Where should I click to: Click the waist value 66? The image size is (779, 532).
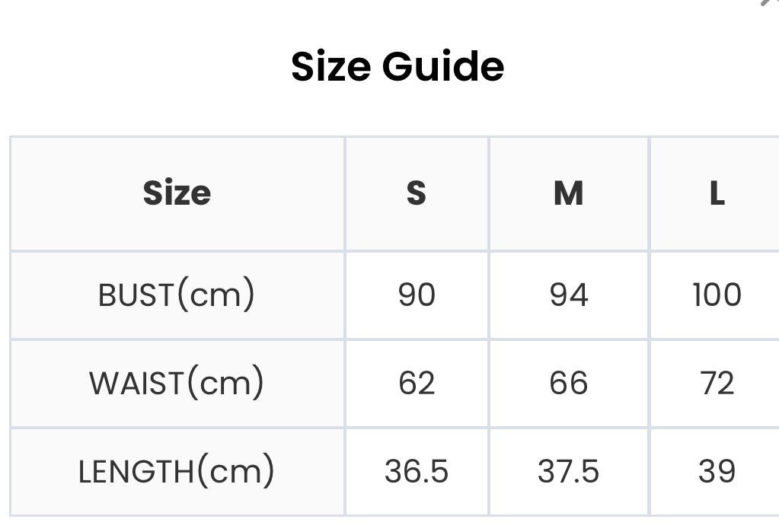click(568, 383)
